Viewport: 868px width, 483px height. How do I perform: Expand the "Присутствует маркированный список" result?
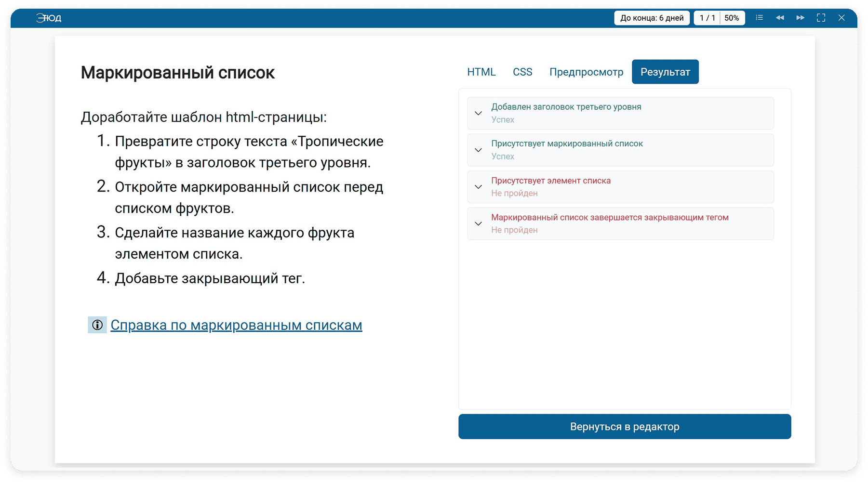pyautogui.click(x=478, y=150)
